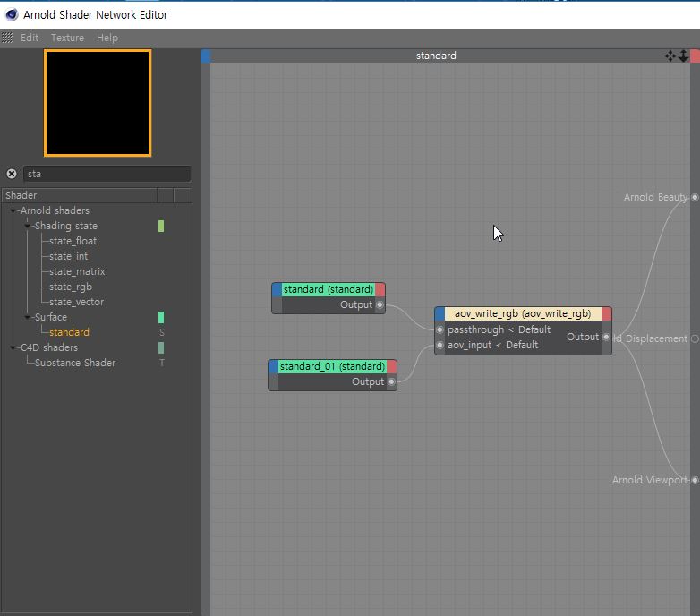Collapse the Shading state group
Viewport: 700px width, 616px height.
coord(27,226)
